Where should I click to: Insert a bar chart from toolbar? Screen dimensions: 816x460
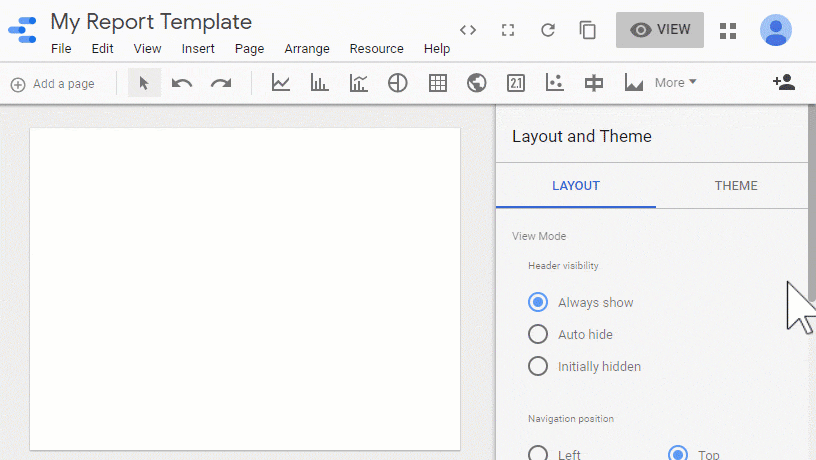tap(319, 83)
